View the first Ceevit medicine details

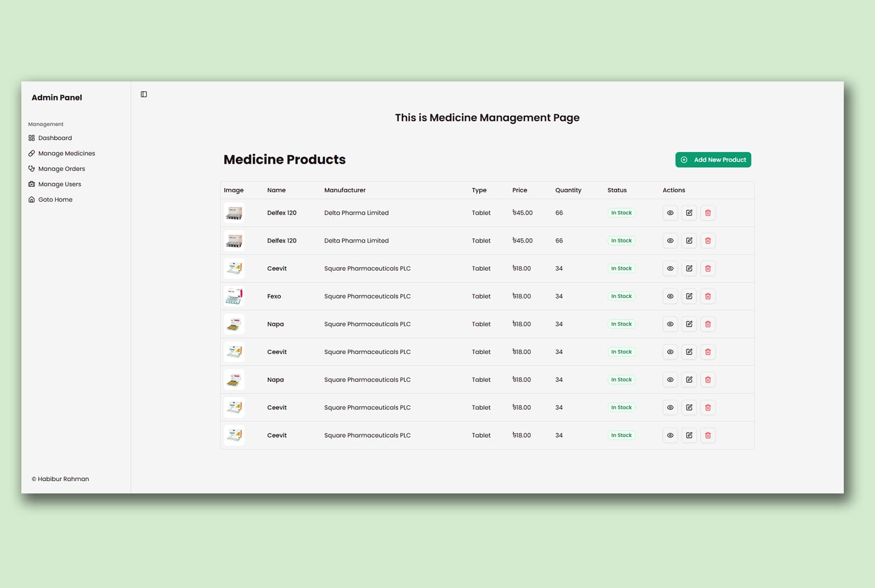tap(670, 268)
